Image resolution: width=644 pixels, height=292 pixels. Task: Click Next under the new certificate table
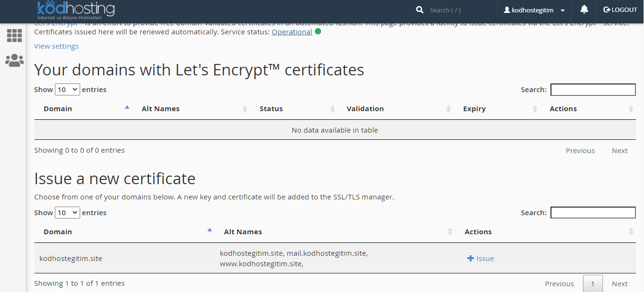click(620, 284)
